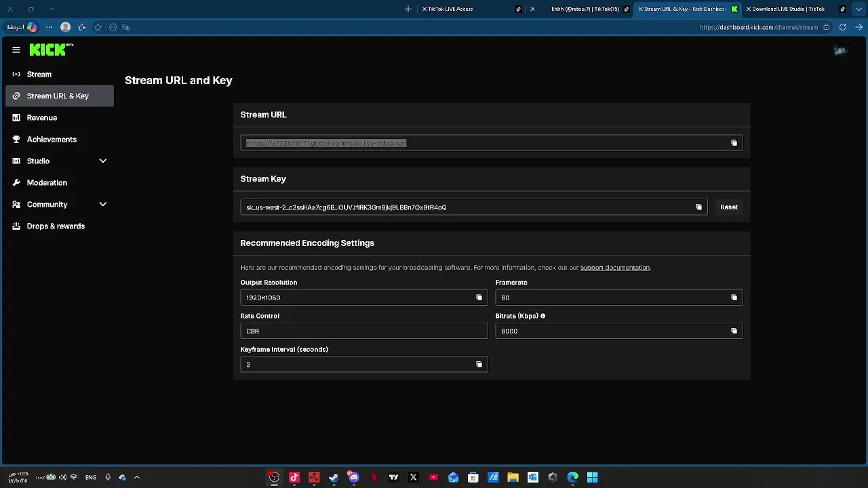Open Revenue in the sidebar
This screenshot has height=488, width=868.
[60, 117]
